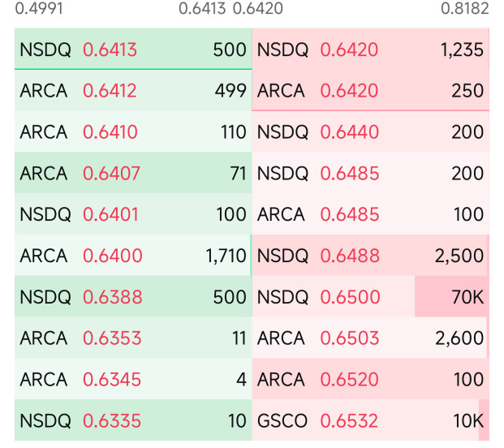Image resolution: width=504 pixels, height=448 pixels.
Task: Select the NSDQ 0.6388 bid row
Action: [133, 296]
